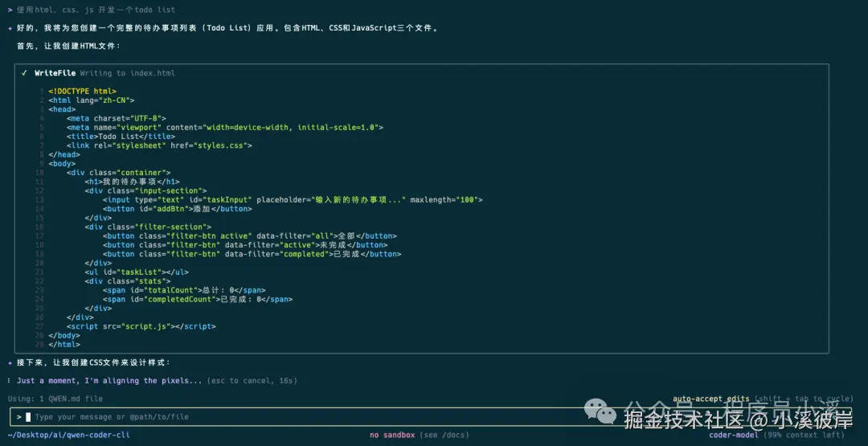The height and width of the screenshot is (446, 868).
Task: Click the '(see /docs)' hint in footer
Action: tap(444, 435)
